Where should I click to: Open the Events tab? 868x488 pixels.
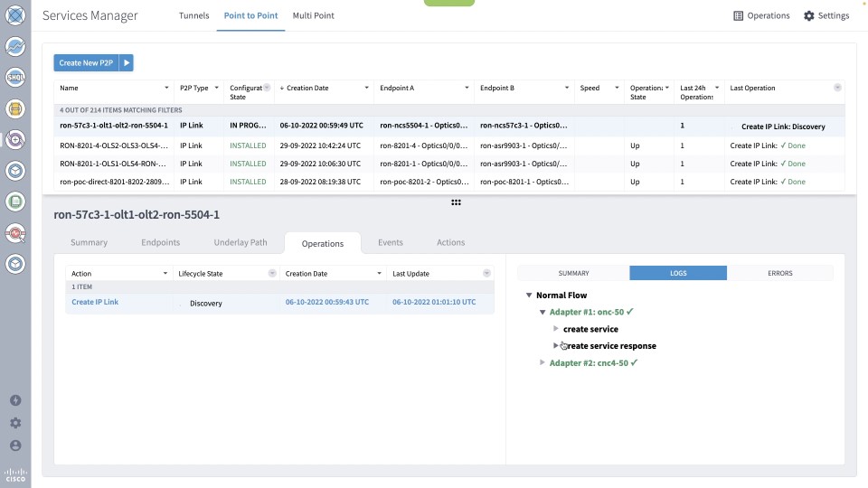tap(391, 242)
